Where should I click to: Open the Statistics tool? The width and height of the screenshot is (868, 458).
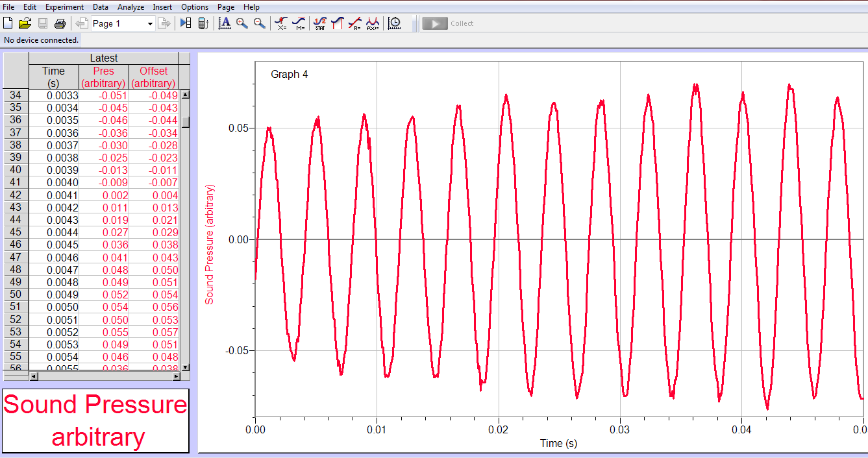tap(320, 23)
